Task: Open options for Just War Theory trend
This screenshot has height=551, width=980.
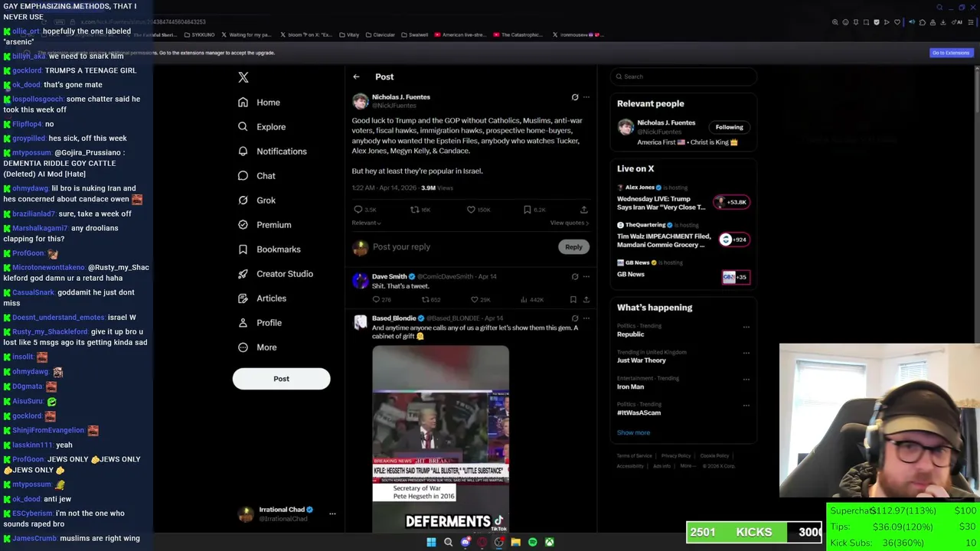Action: [746, 353]
